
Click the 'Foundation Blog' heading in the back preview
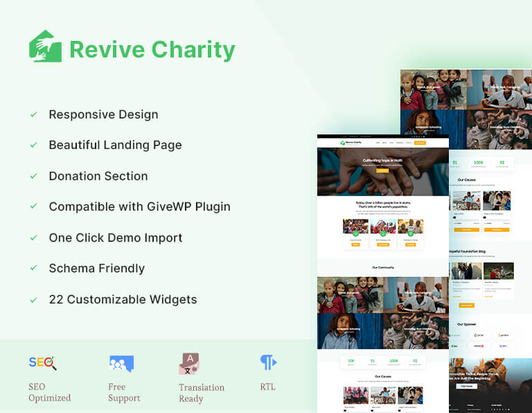[x=468, y=252]
